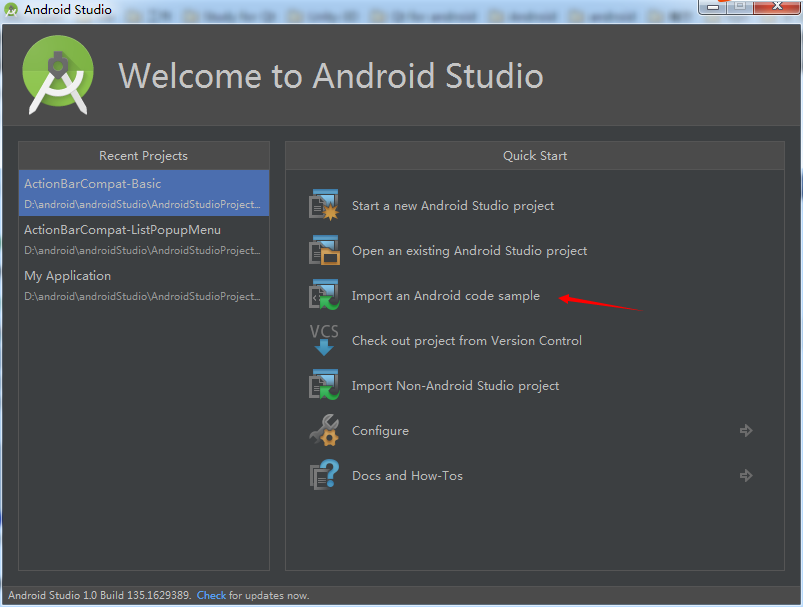803x607 pixels.
Task: Start a new Android Studio project
Action: tap(453, 206)
